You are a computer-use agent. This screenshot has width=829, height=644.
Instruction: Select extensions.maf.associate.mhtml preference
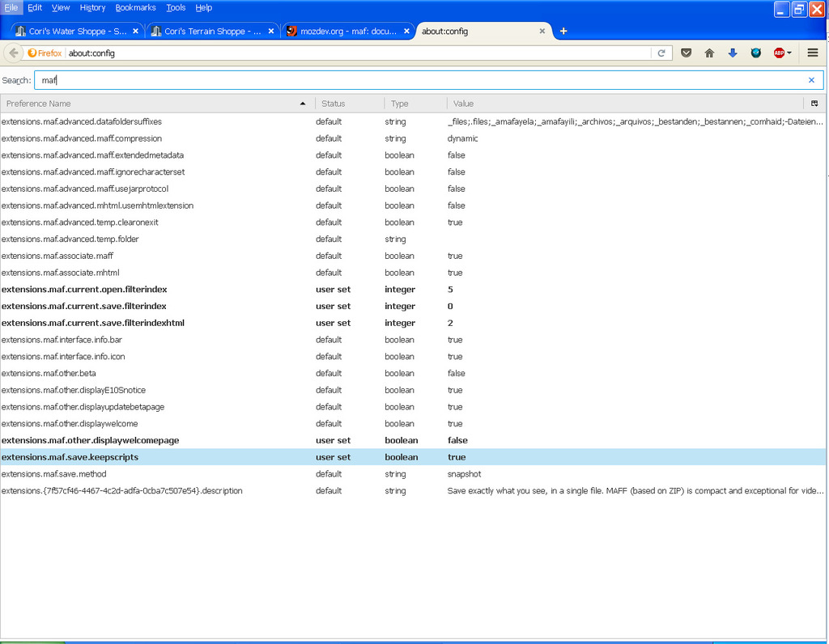tap(413, 273)
